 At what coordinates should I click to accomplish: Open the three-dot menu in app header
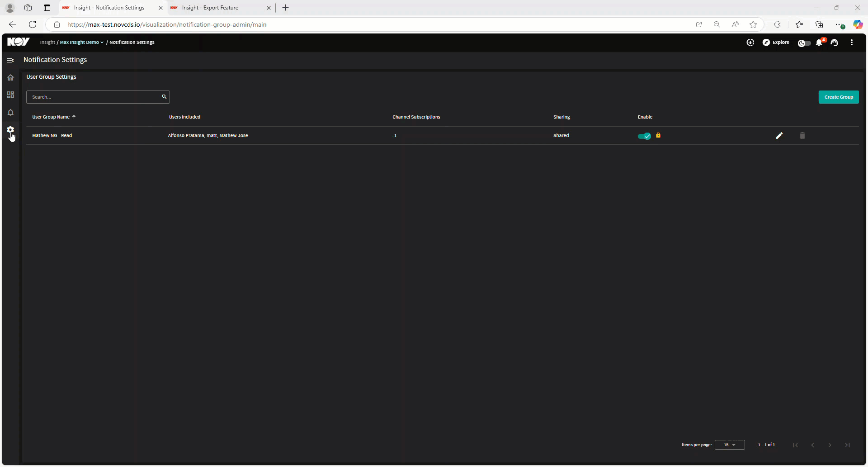coord(852,42)
